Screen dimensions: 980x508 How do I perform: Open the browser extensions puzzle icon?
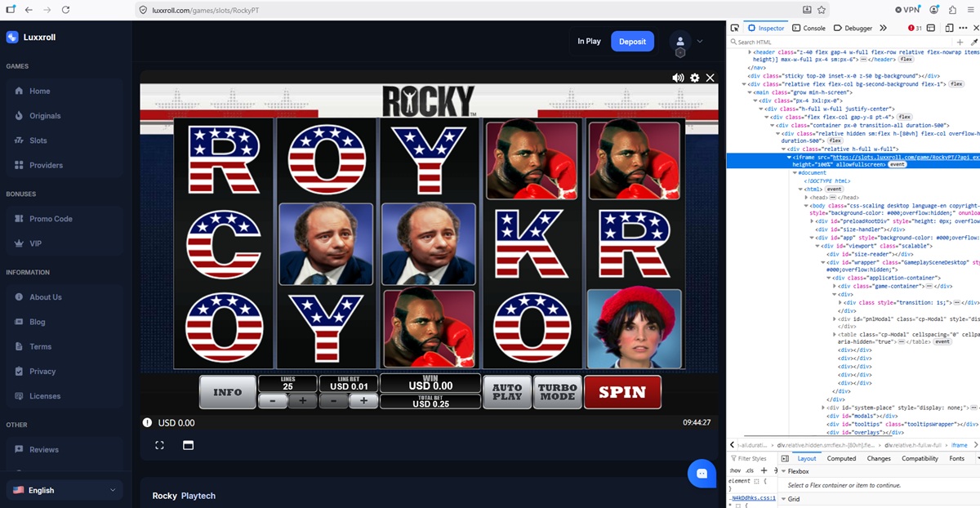[952, 10]
